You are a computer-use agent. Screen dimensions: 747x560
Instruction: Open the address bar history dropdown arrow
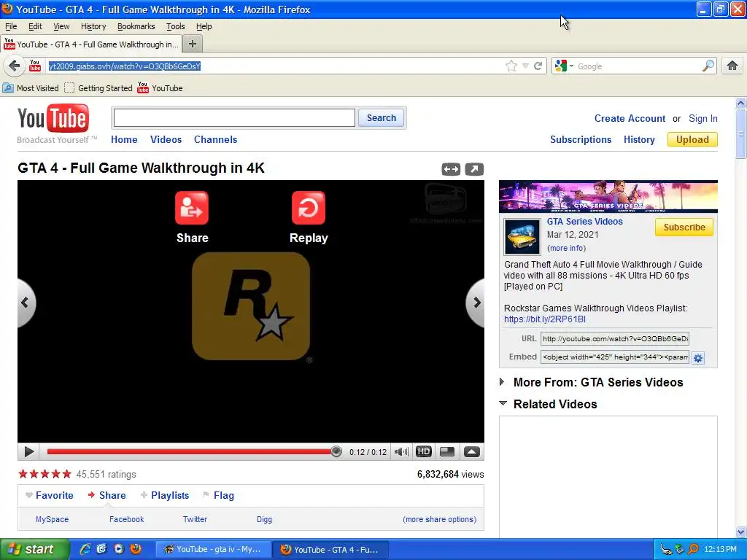(525, 66)
